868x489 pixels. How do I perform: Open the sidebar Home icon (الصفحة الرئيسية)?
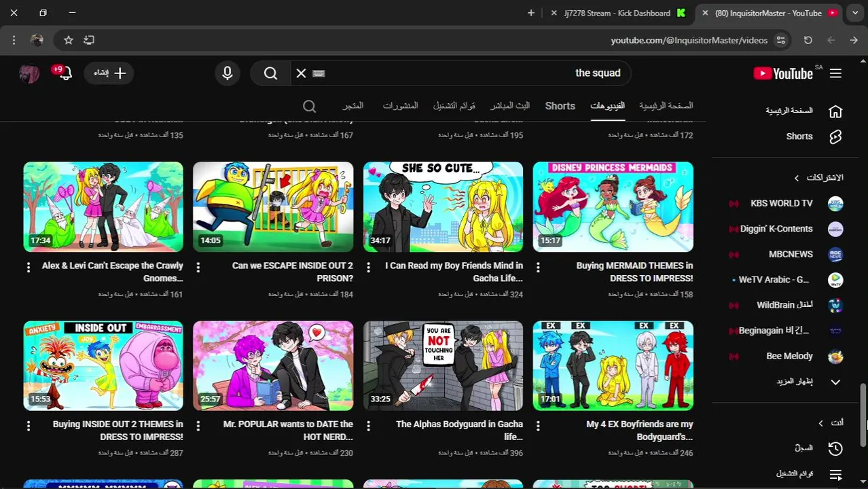pyautogui.click(x=835, y=111)
